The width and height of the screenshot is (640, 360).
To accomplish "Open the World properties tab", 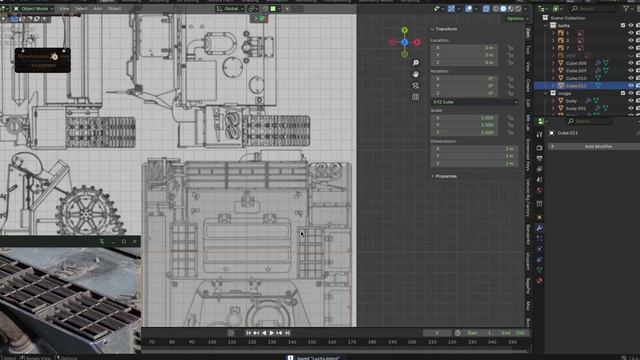I will [x=540, y=190].
